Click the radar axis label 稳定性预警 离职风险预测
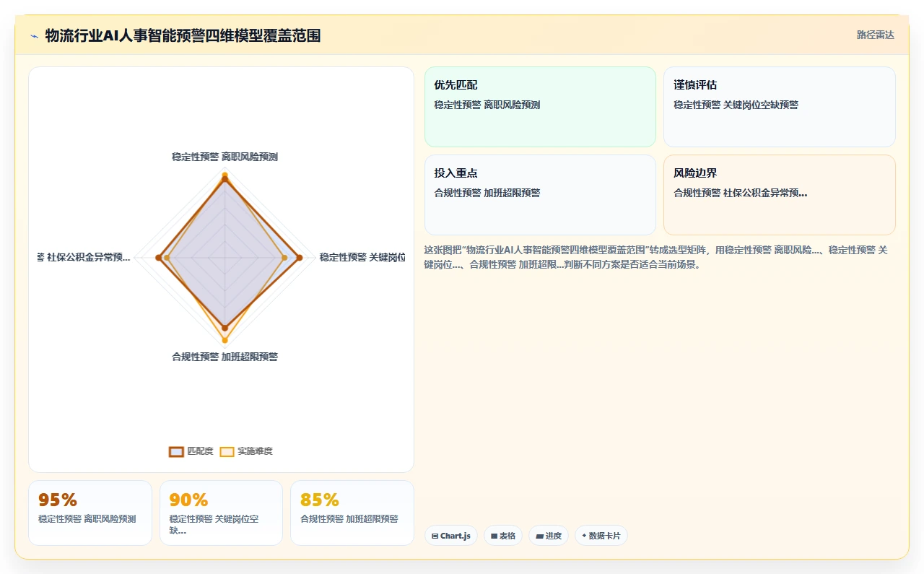Screen dimensions: 924x574 (x=225, y=157)
